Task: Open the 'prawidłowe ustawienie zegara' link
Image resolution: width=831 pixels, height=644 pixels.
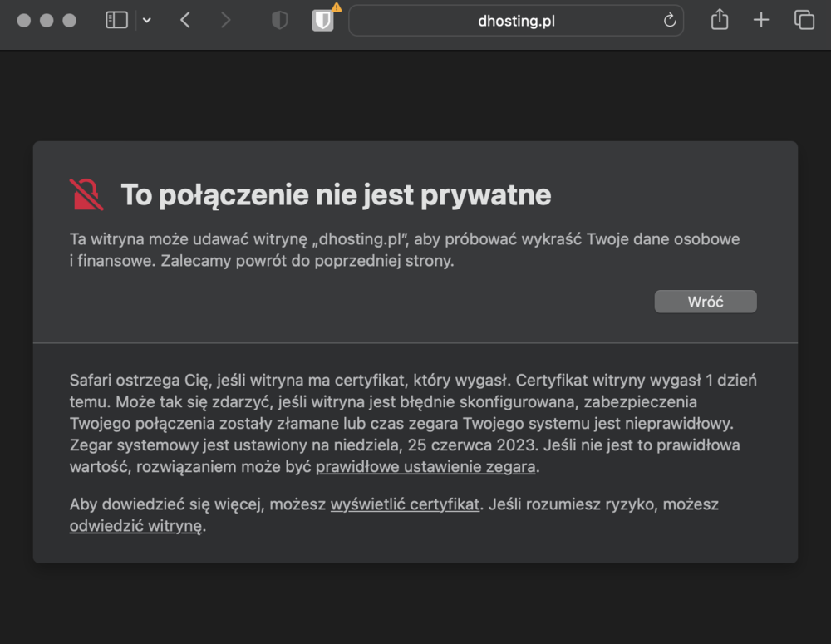Action: pos(425,466)
